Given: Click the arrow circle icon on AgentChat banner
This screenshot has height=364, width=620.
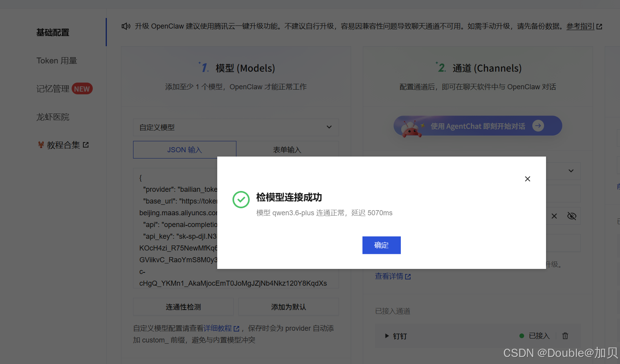Looking at the screenshot, I should pos(538,126).
